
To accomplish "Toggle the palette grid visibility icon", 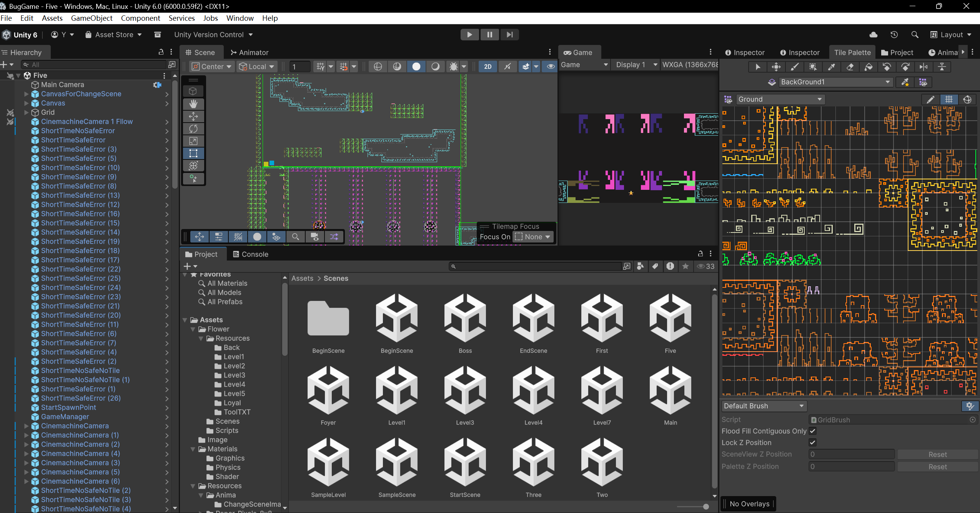I will click(949, 100).
